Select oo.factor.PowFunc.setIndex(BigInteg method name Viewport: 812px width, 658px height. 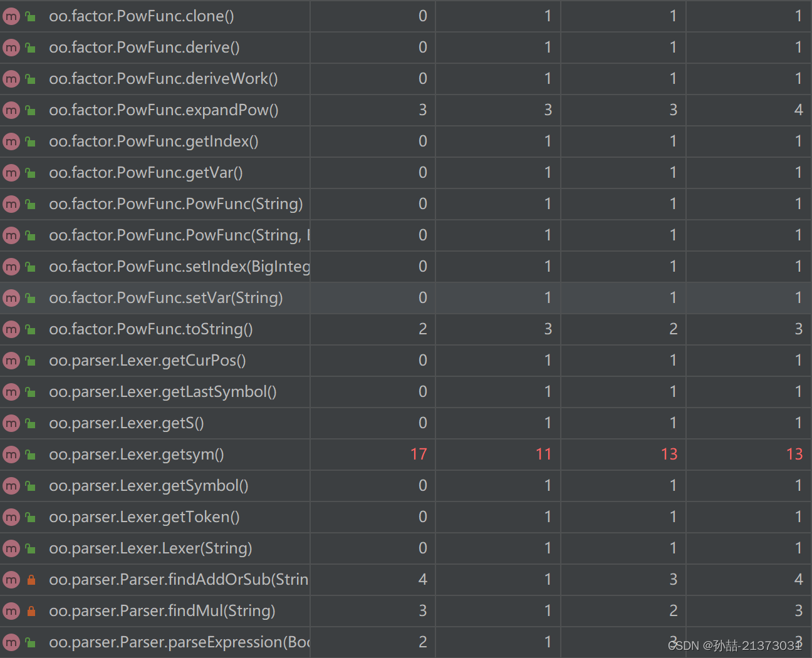pos(179,267)
